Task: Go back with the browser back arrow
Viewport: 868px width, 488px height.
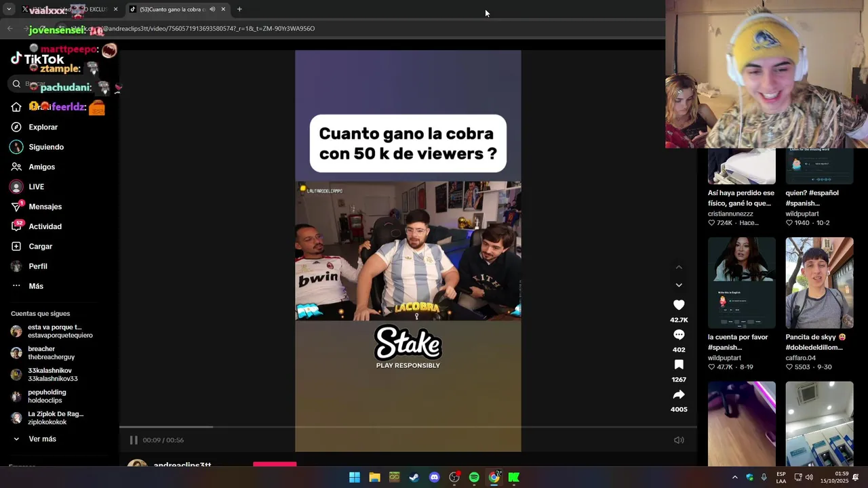Action: 9,28
